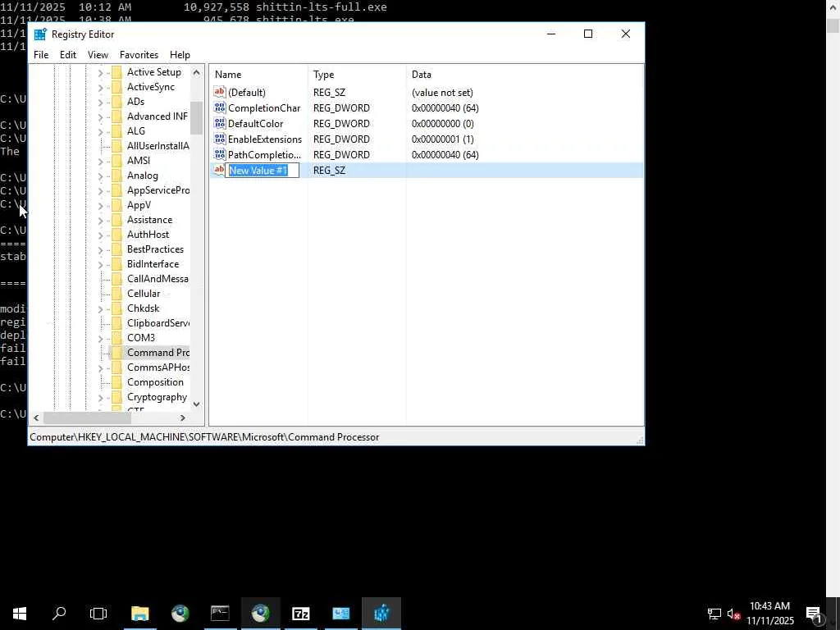Select the AppV tree key label
Screen dimensions: 840x630
[139, 205]
